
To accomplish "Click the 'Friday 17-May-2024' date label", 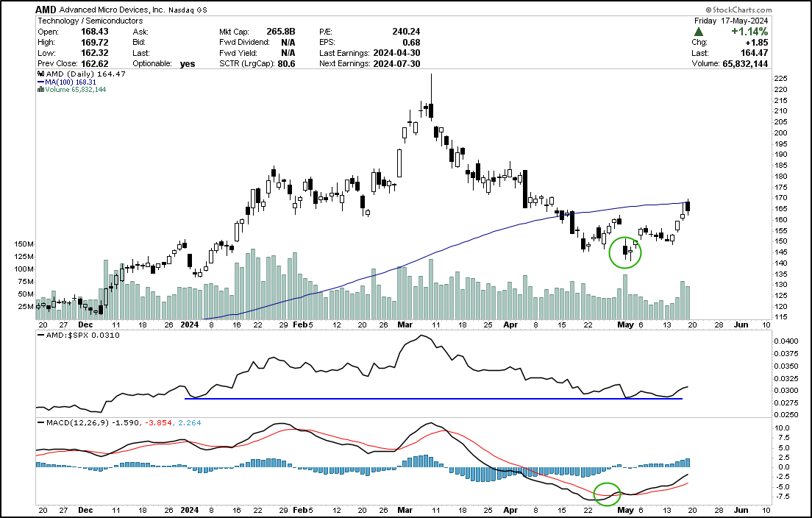I will point(731,21).
